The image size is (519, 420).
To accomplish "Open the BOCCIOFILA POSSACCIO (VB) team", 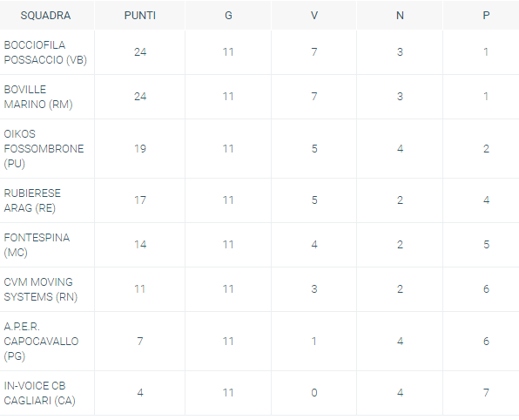I will (x=45, y=52).
